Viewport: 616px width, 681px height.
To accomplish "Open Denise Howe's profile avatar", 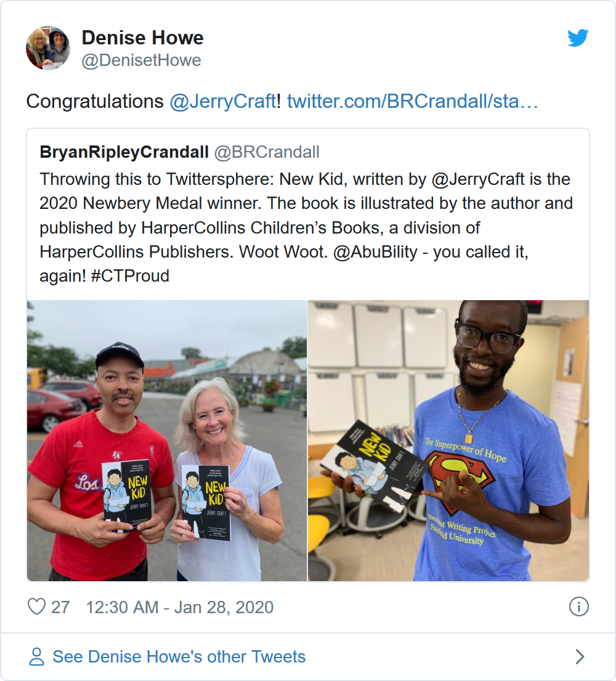I will (48, 48).
